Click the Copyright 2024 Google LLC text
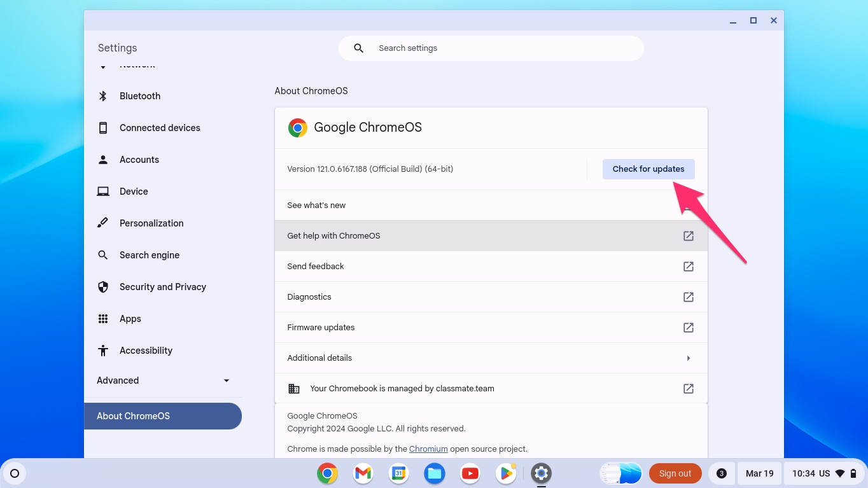 click(376, 429)
